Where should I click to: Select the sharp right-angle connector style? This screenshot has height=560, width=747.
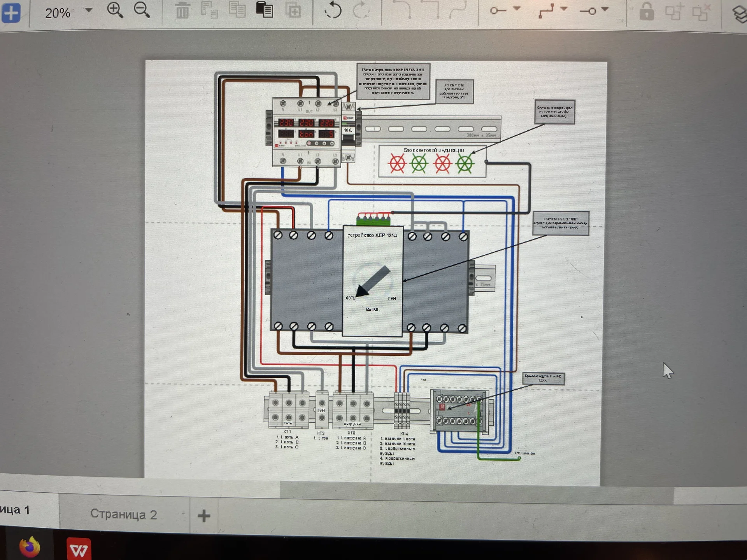(430, 9)
